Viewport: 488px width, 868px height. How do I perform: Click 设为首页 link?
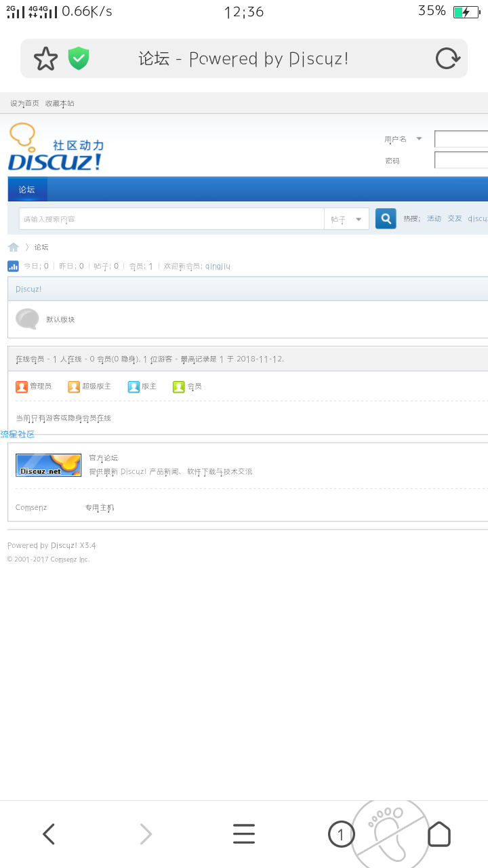pyautogui.click(x=24, y=104)
